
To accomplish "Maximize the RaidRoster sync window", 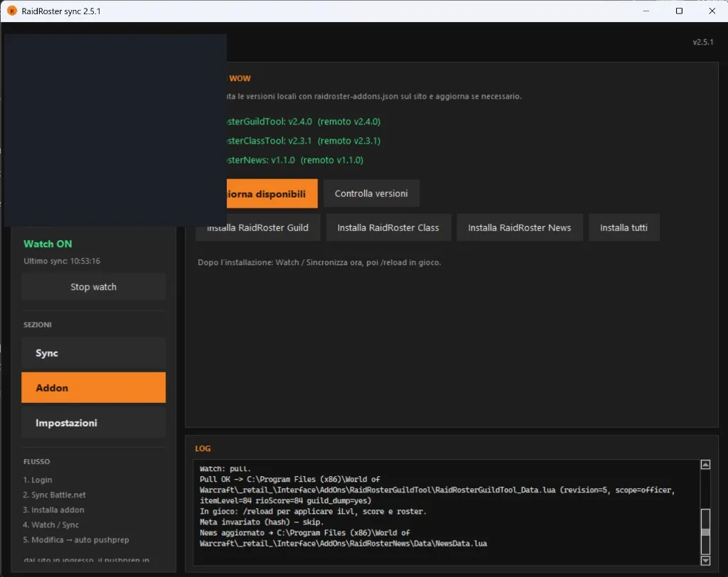I will (x=679, y=11).
